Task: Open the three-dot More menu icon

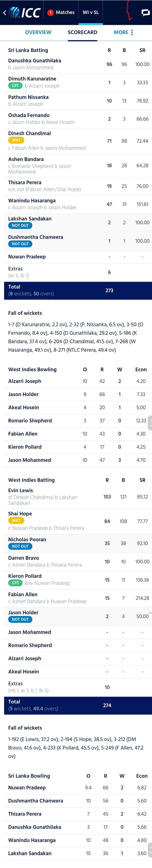Action: [x=132, y=32]
